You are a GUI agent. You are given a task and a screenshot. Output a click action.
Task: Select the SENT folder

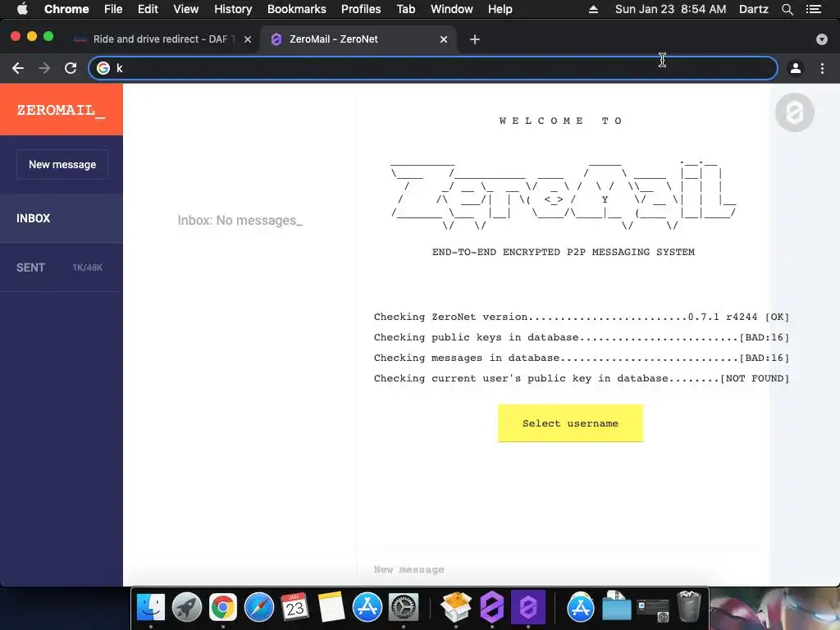(x=61, y=267)
